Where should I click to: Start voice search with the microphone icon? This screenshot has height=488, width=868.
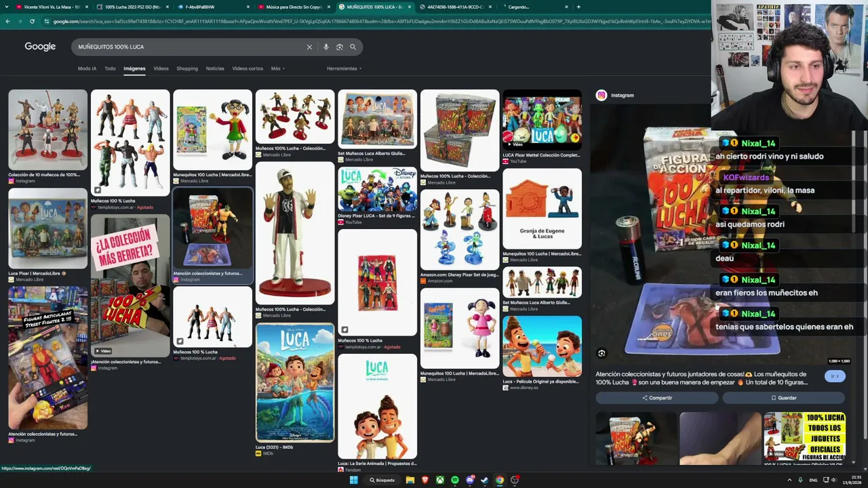(326, 47)
